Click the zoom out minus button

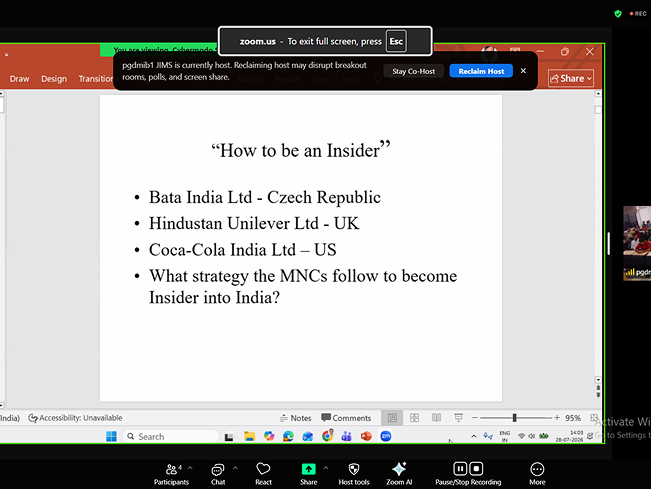(x=475, y=418)
